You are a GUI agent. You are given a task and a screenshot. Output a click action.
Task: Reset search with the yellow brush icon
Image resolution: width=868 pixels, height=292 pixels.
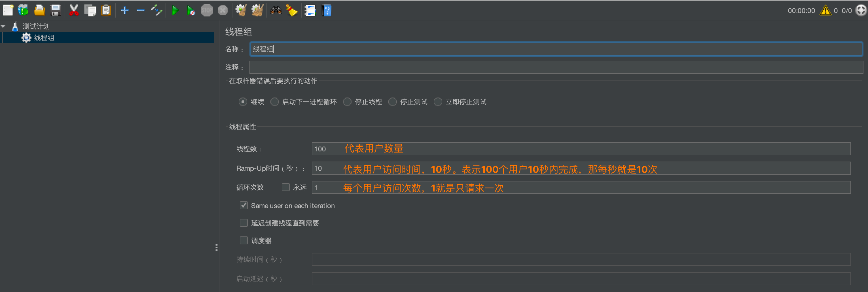[292, 10]
